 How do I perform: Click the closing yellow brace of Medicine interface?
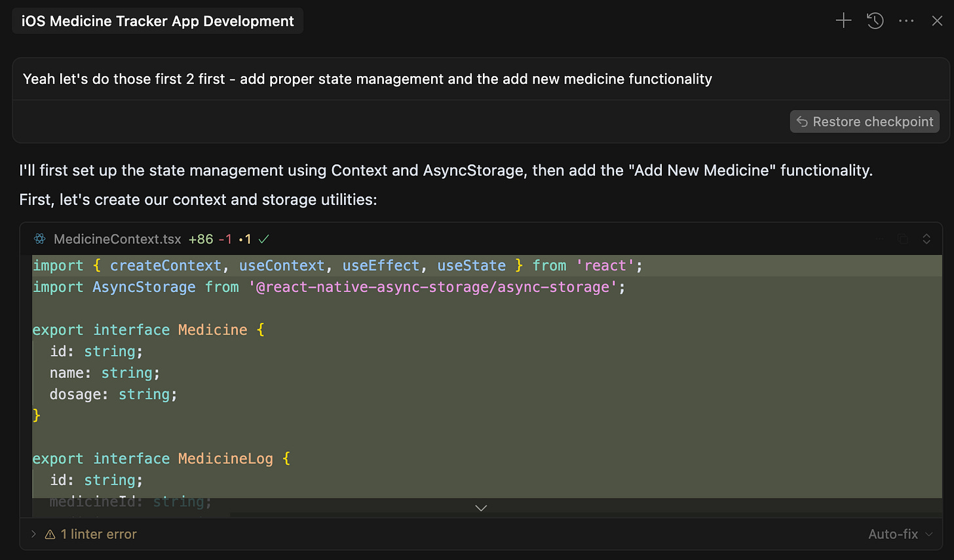click(37, 415)
